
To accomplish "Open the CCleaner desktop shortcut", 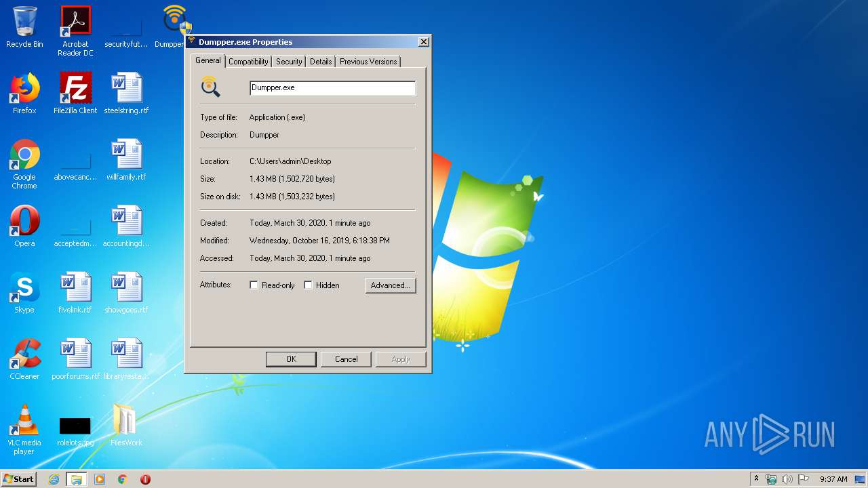I will coord(24,359).
